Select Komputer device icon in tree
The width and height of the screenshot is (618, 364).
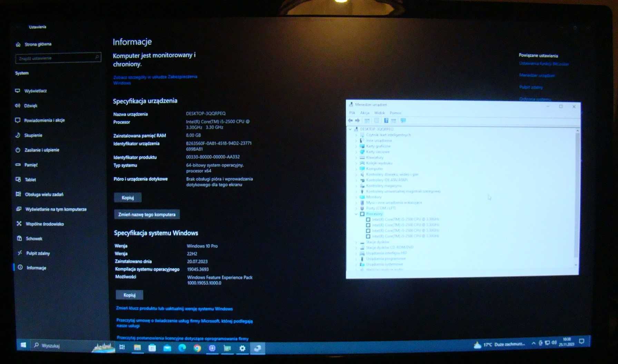362,169
